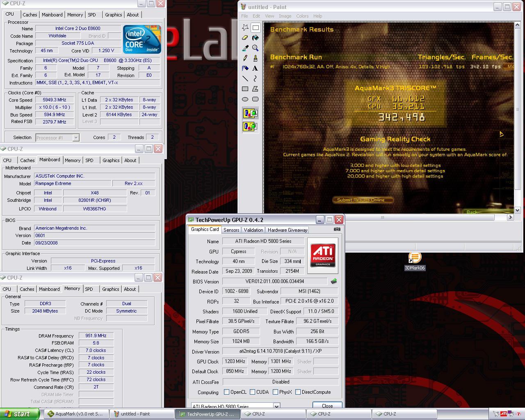Click the BIOS Version field in GPU-Z
This screenshot has width=525, height=420.
click(275, 281)
